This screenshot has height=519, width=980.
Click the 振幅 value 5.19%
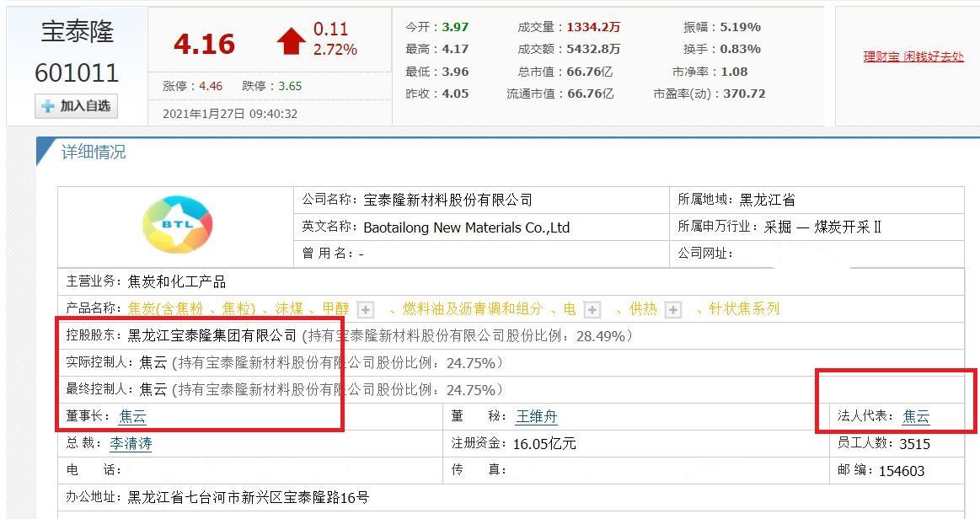tap(741, 27)
